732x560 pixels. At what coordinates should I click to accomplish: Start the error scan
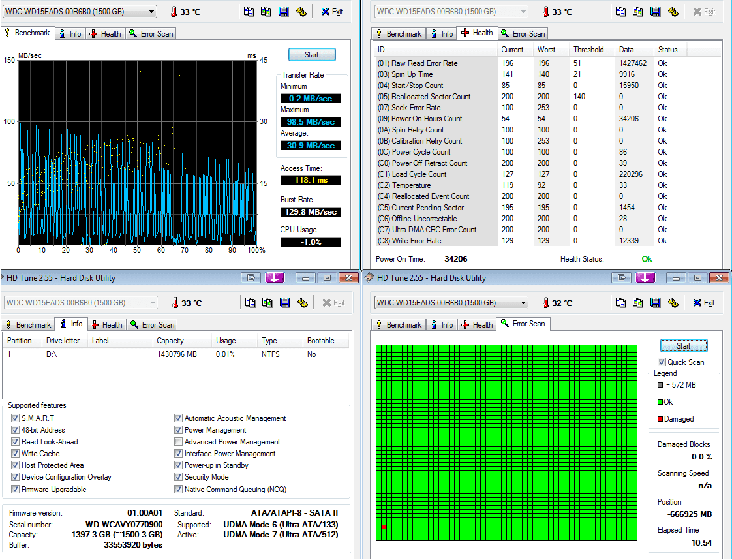click(684, 346)
